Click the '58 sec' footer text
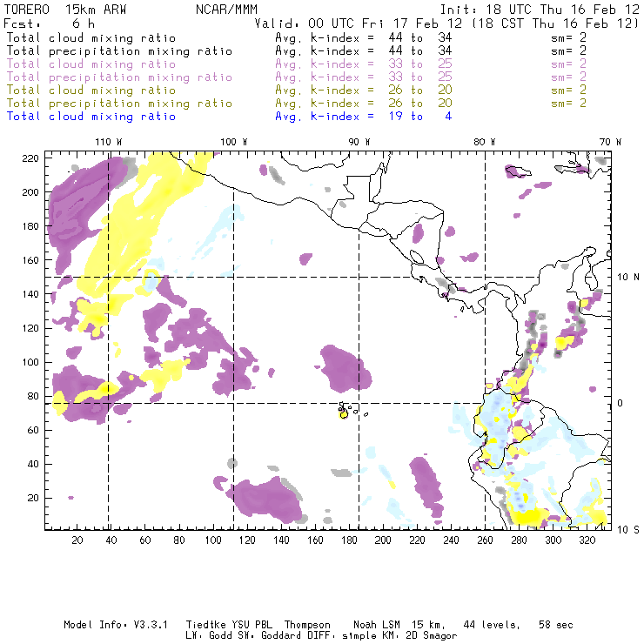The height and width of the screenshot is (644, 644). click(556, 625)
